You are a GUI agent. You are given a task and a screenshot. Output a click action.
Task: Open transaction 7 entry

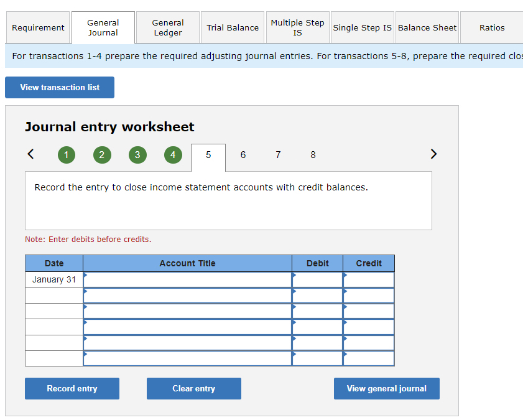278,155
